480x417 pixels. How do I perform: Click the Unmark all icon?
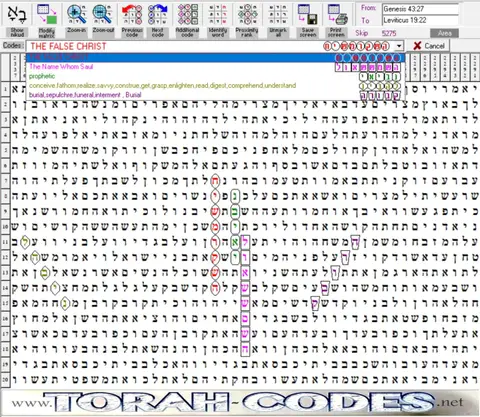pyautogui.click(x=278, y=14)
